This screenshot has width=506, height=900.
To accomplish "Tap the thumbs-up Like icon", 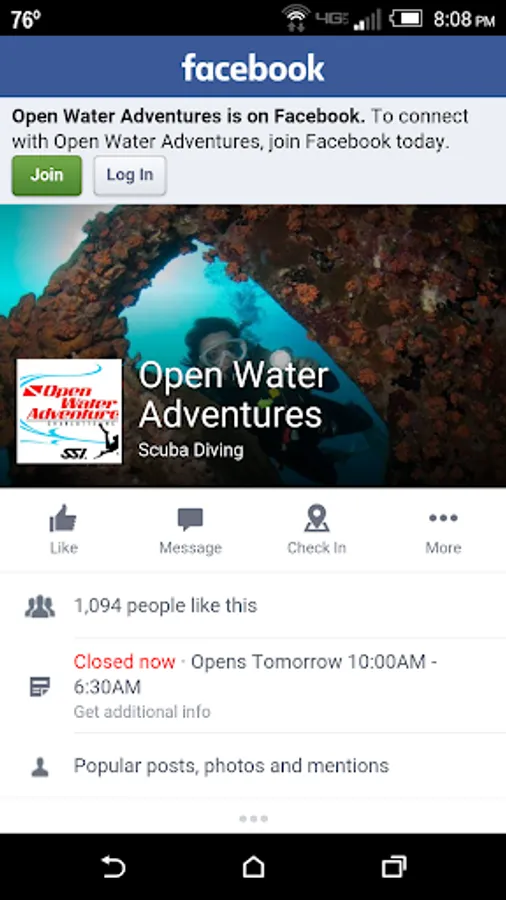I will pos(63,518).
